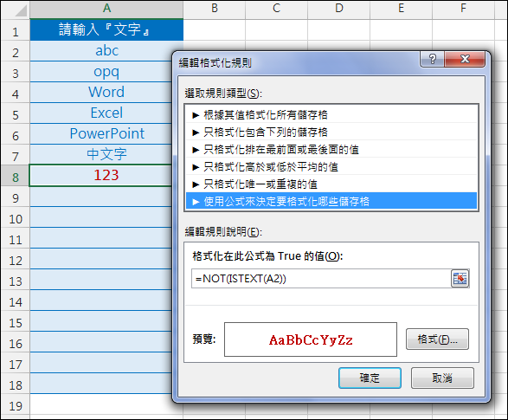Image resolution: width=508 pixels, height=420 pixels.
Task: Click the formula field =NOT(ISTEXT(A2))
Action: tap(321, 278)
